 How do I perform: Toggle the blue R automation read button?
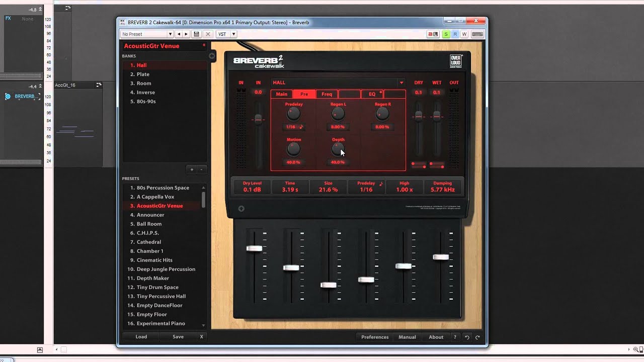tap(455, 34)
